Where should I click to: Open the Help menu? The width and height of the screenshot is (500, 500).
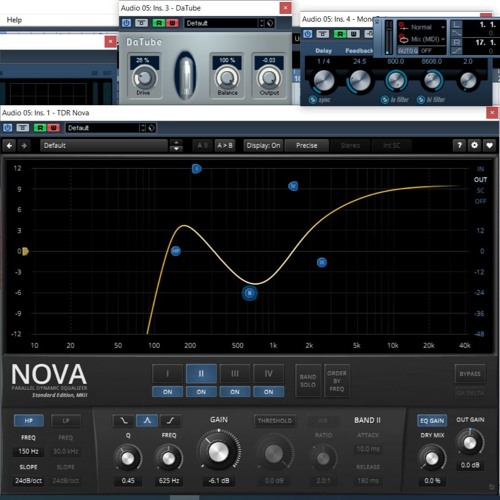click(14, 20)
